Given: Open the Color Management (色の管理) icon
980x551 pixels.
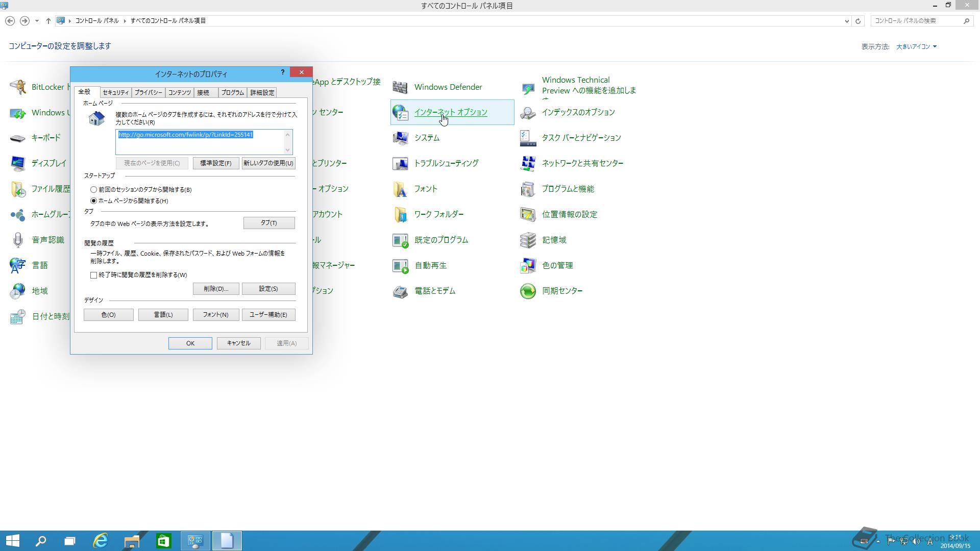Looking at the screenshot, I should (x=528, y=265).
